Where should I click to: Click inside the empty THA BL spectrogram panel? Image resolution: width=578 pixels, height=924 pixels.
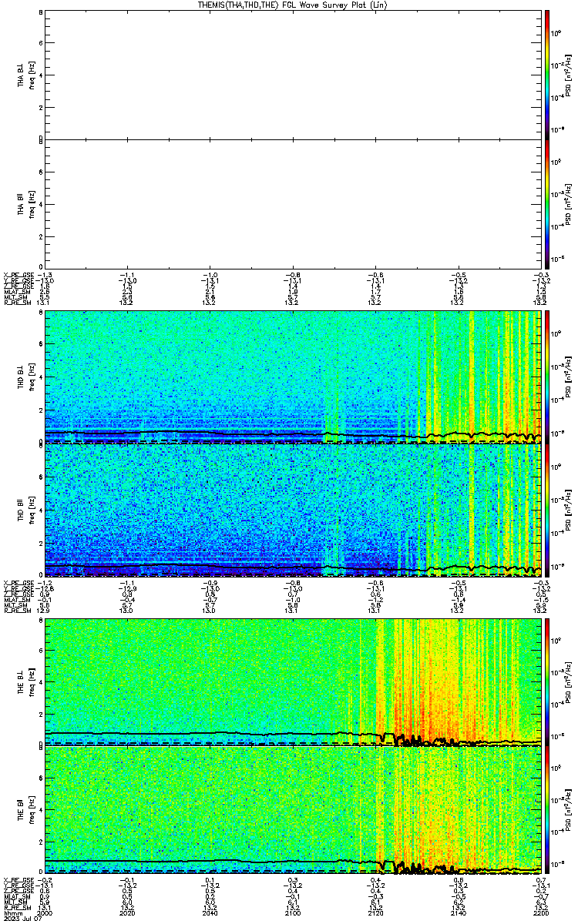[x=294, y=75]
